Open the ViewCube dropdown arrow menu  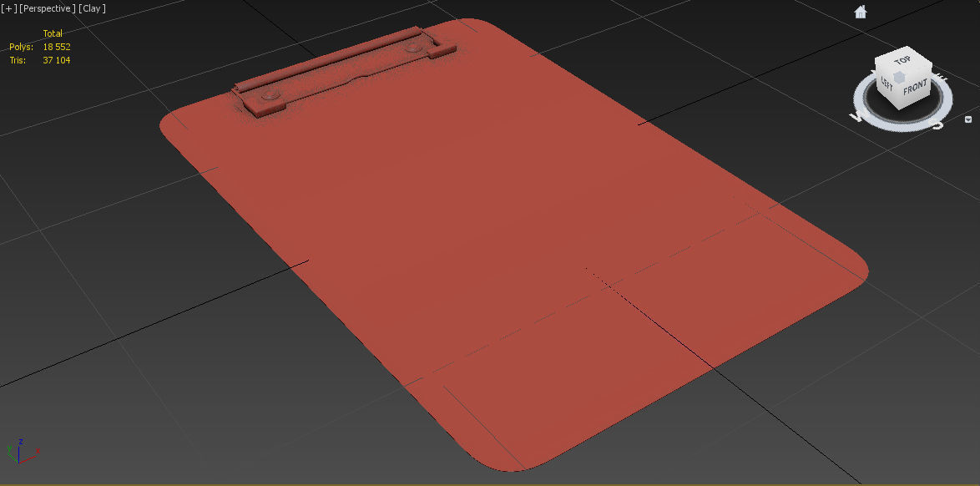click(969, 119)
